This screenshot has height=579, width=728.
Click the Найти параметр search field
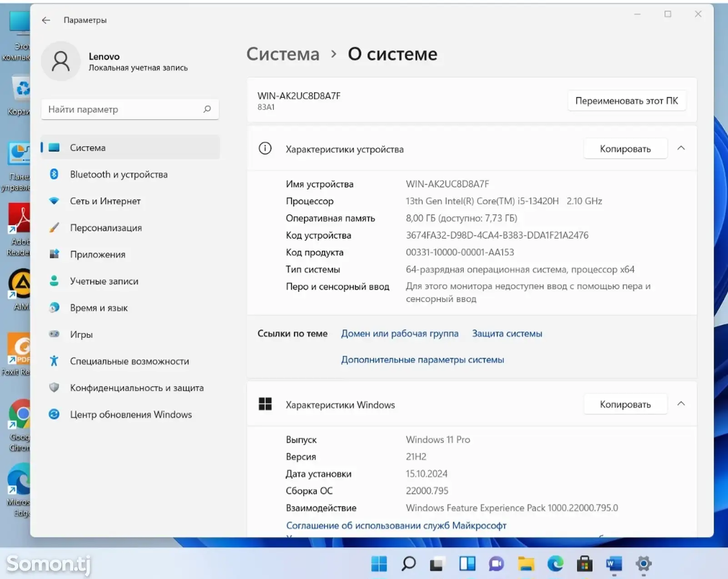click(x=130, y=109)
